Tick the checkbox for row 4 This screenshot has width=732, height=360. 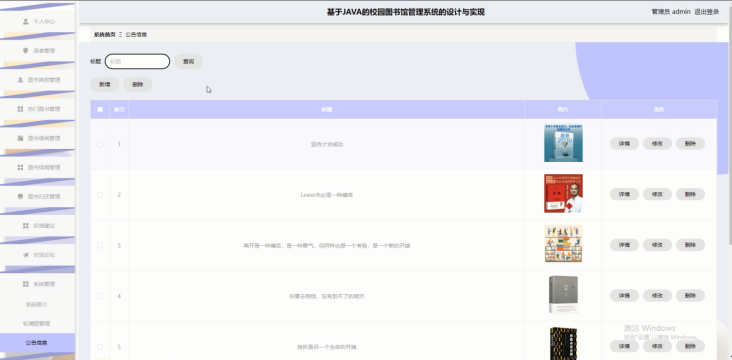coord(100,296)
